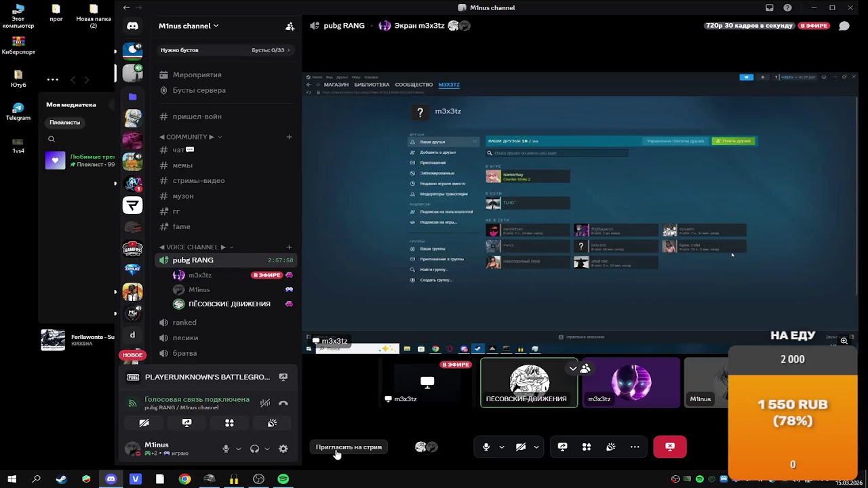Collapse the VOICE CHANNEL category
The width and height of the screenshot is (868, 488).
(196, 247)
